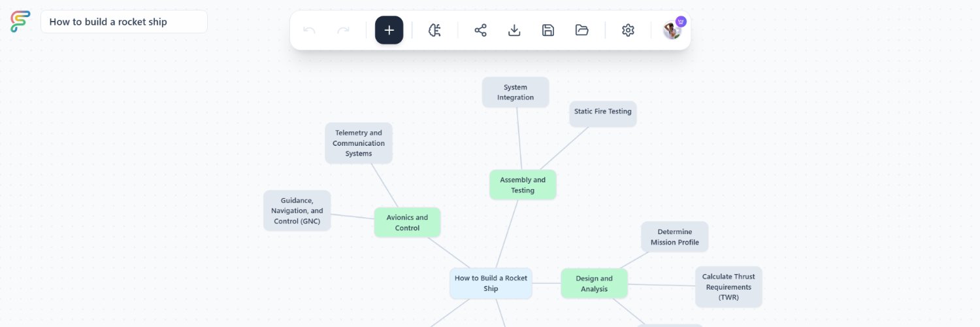Viewport: 980px width, 327px height.
Task: Select 'Calculate Thrust Requirements (TWR)' node
Action: click(728, 286)
